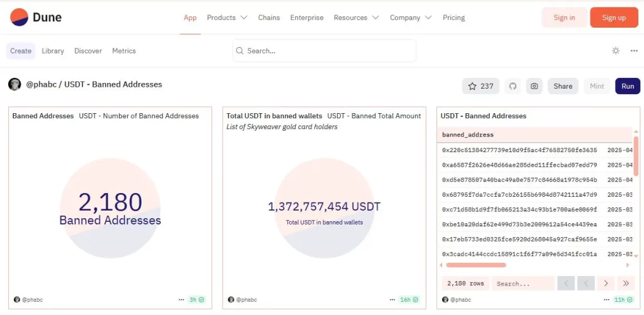Click the Dune logo icon

(x=19, y=17)
